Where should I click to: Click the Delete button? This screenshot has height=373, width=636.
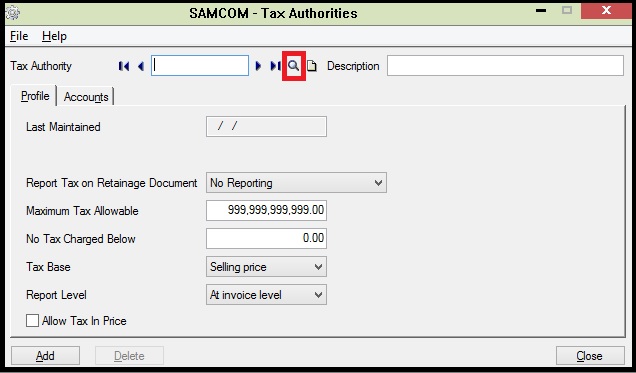click(129, 356)
